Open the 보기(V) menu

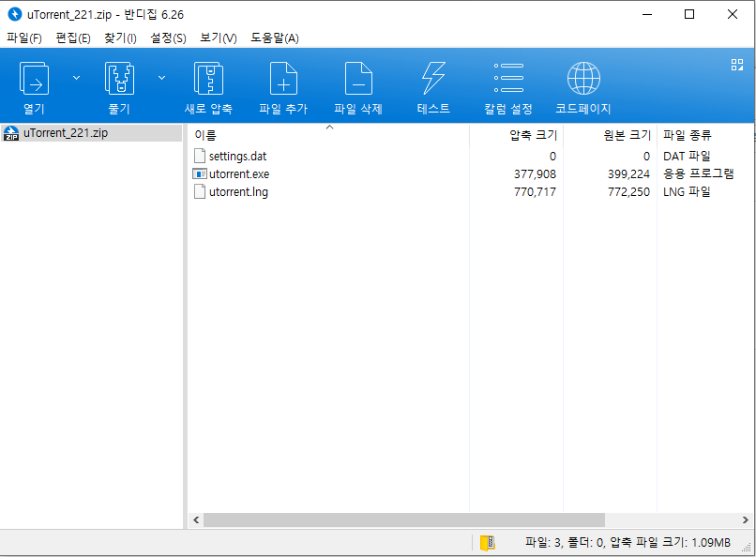218,38
